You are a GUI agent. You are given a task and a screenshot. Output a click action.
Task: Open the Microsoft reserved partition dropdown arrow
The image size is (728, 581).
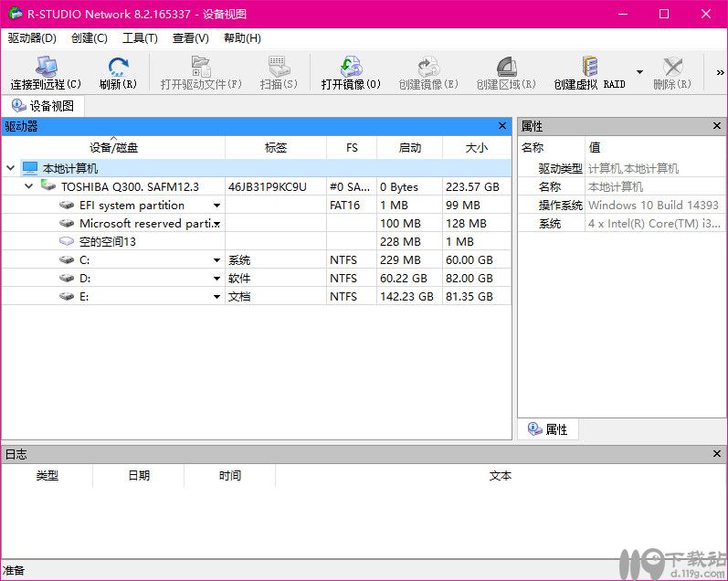click(216, 224)
